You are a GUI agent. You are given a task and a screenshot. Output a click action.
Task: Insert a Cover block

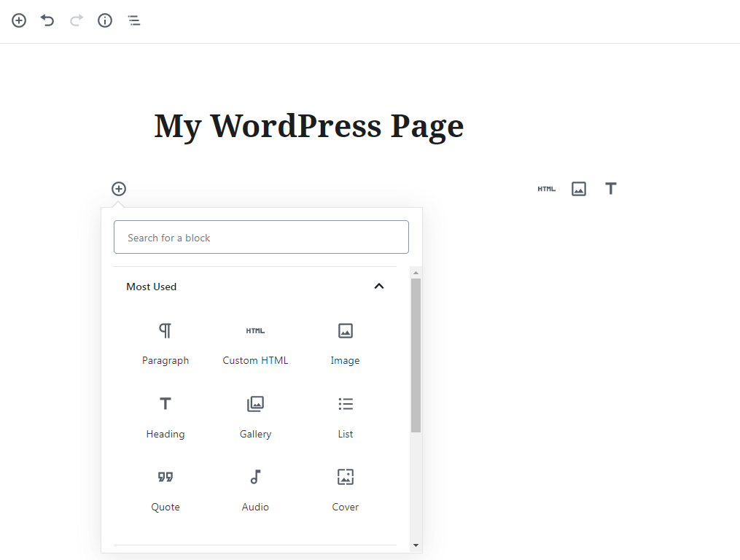pos(346,491)
